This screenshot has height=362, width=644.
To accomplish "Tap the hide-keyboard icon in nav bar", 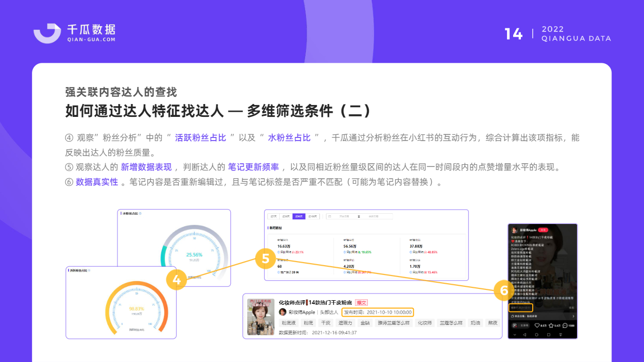I will [x=561, y=335].
